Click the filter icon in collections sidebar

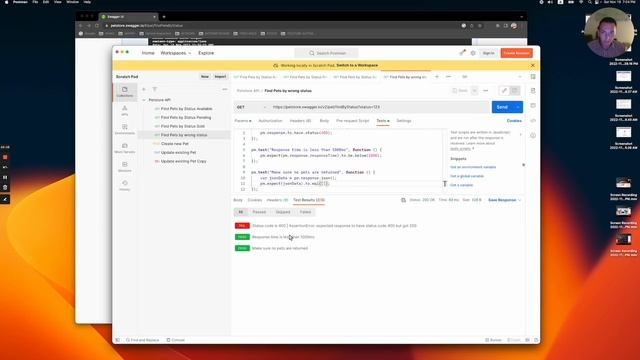155,89
